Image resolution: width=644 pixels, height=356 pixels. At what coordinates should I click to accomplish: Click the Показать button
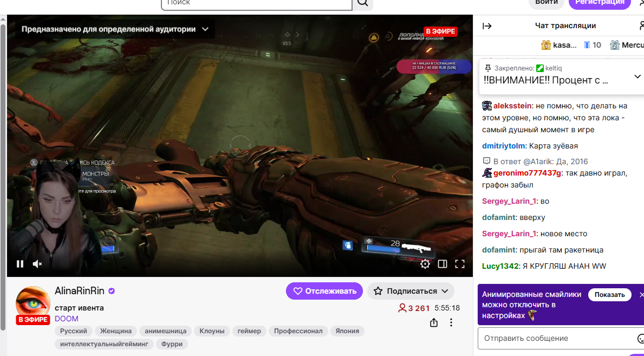[610, 295]
